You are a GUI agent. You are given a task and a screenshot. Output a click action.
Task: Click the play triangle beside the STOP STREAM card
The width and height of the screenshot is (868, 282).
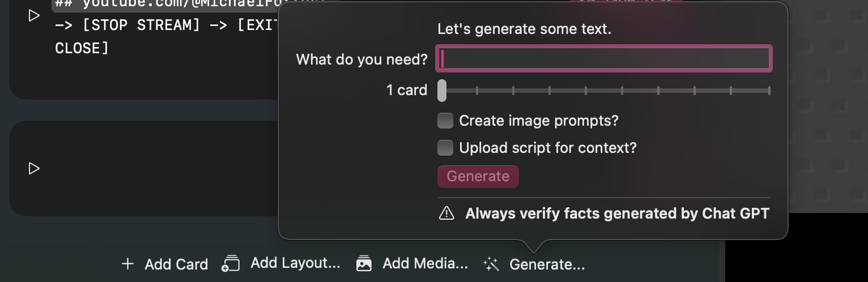(34, 16)
